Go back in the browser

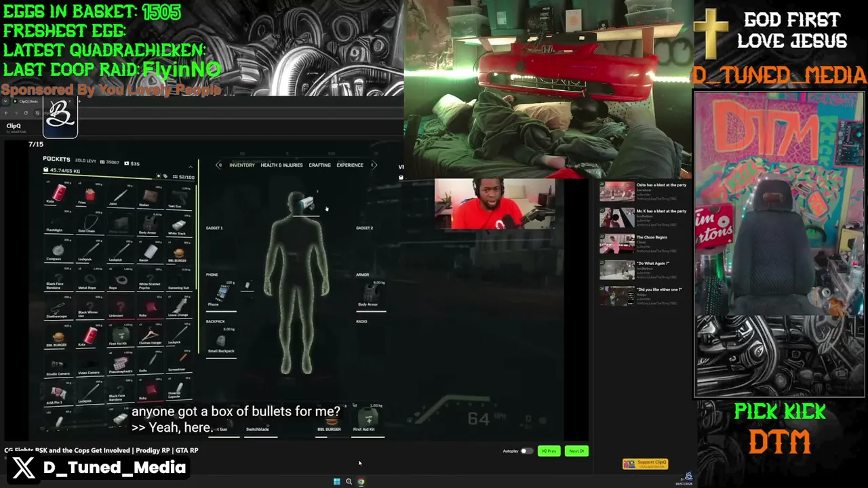pos(7,113)
